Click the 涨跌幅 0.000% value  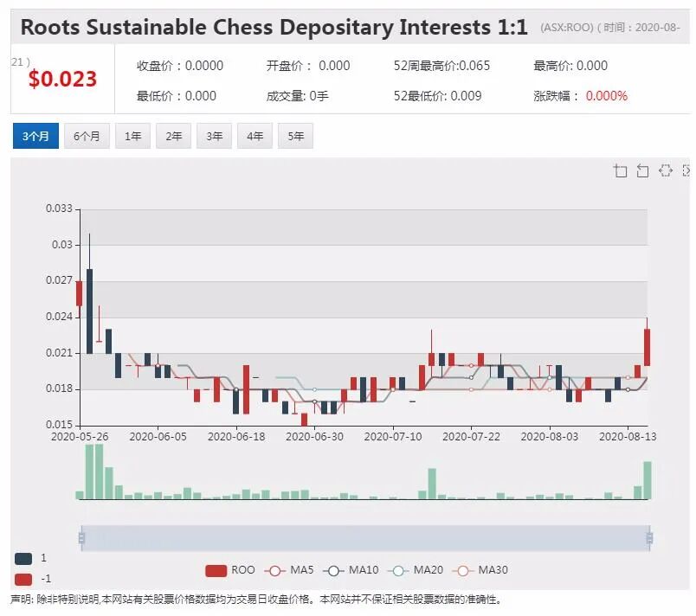[x=581, y=96]
